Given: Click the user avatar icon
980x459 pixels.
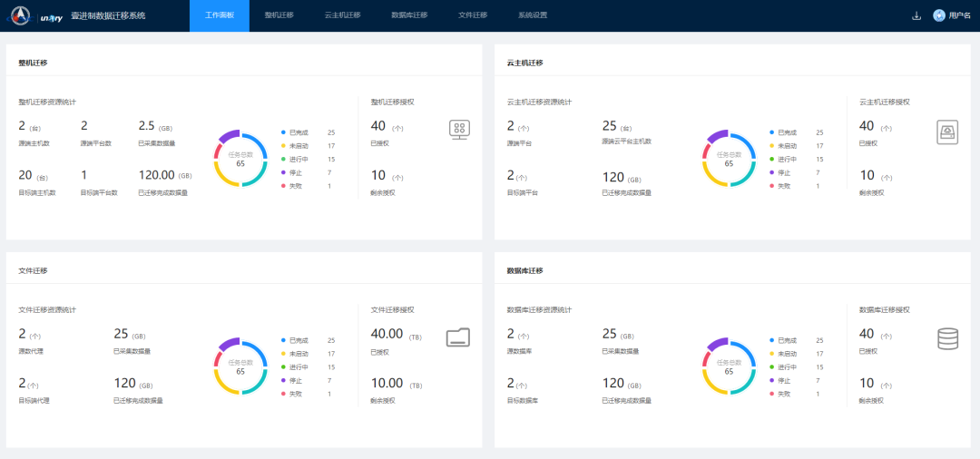Looking at the screenshot, I should 939,15.
